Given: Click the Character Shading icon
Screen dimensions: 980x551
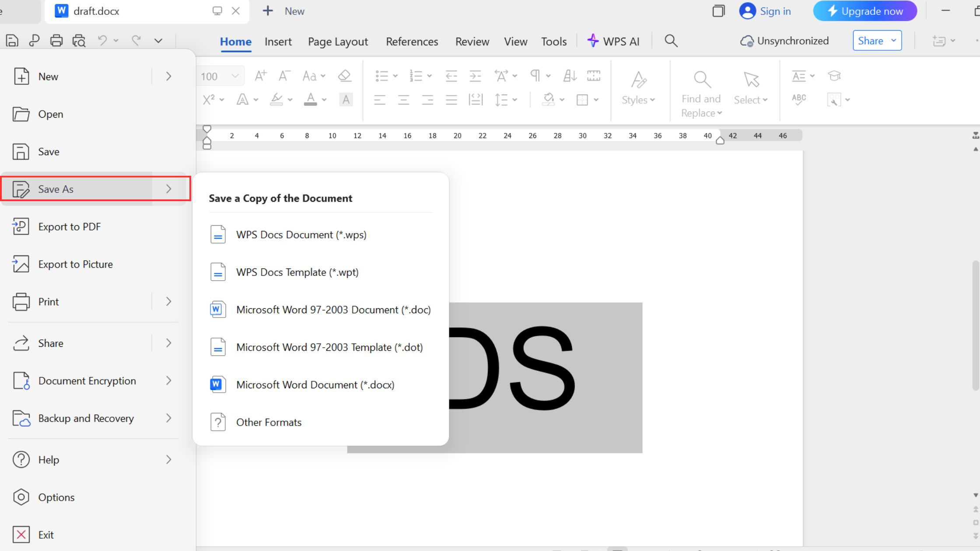Looking at the screenshot, I should pos(346,100).
